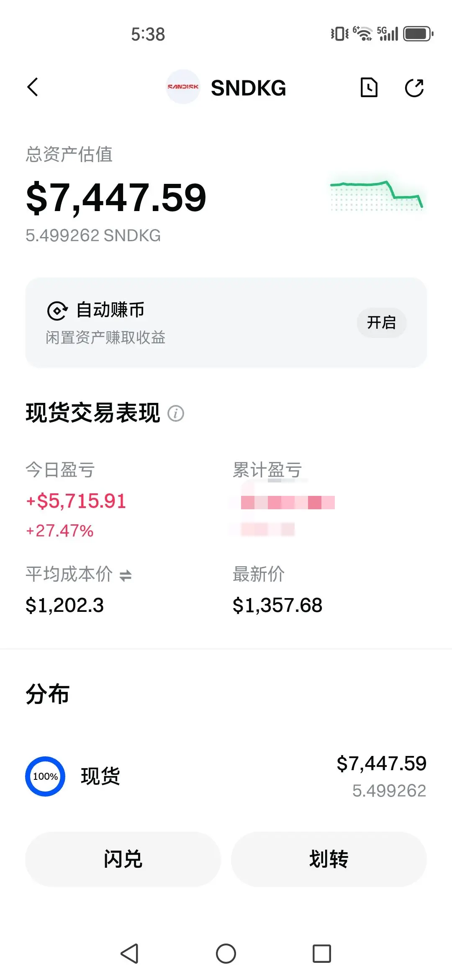Viewport: 452px width, 980px height.
Task: Open info icon beside 现货交易表现
Action: (176, 413)
